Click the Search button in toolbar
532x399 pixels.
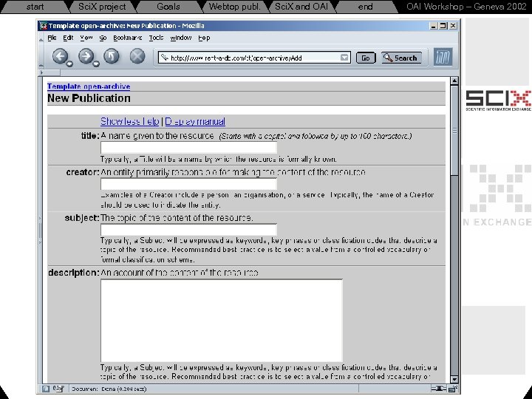point(402,58)
